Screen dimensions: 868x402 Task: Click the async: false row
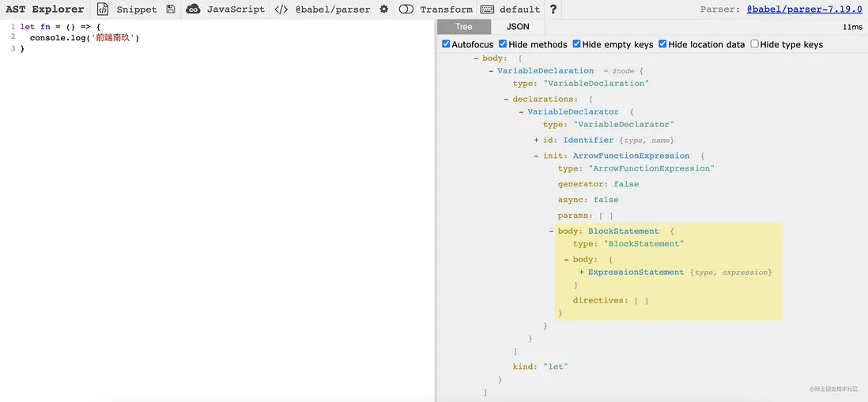pyautogui.click(x=588, y=200)
